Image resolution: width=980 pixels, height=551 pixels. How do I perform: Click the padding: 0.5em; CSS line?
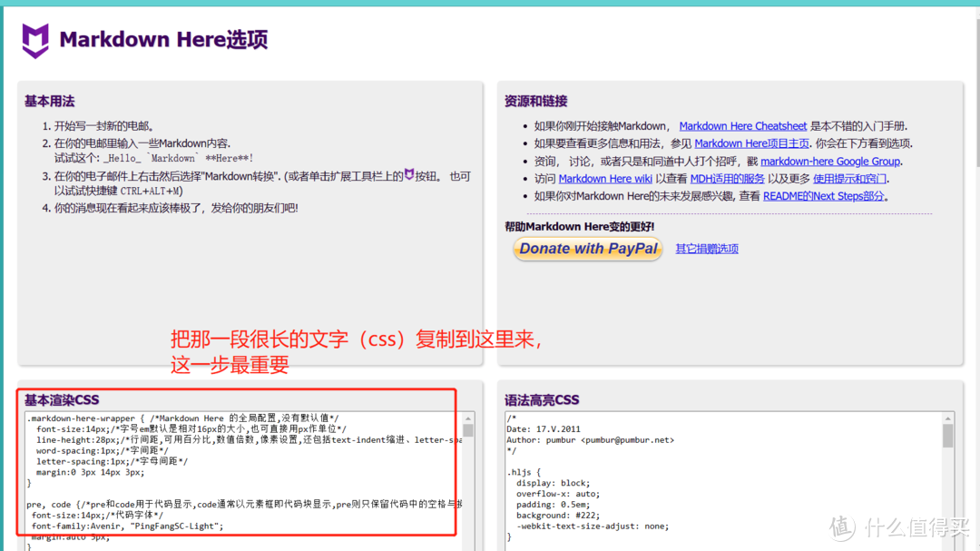click(553, 504)
